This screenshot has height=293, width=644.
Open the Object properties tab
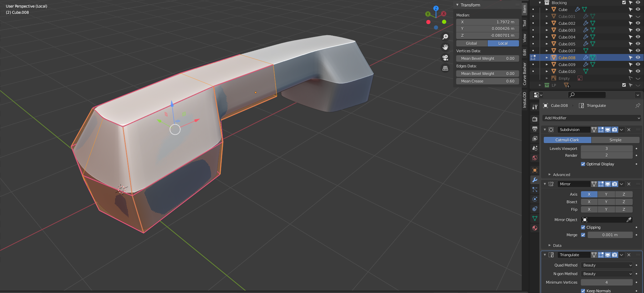[535, 170]
